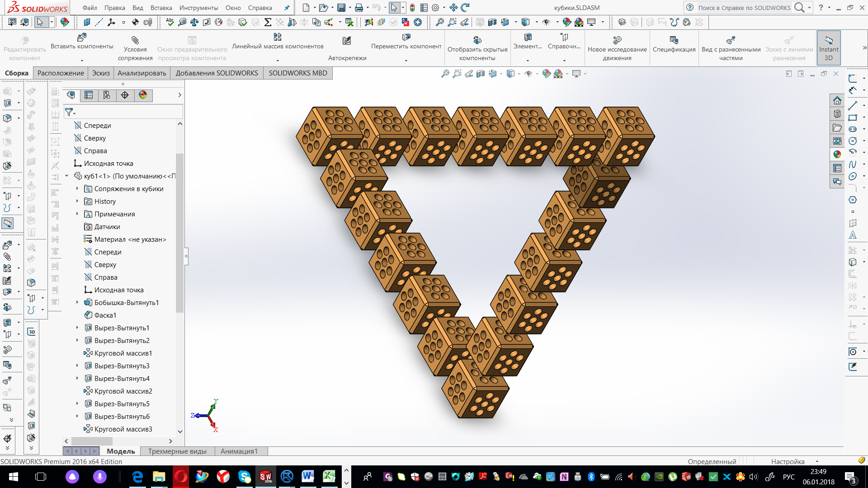Image resolution: width=868 pixels, height=488 pixels.
Task: Open DisplayManager color ball tab
Action: coord(143,95)
